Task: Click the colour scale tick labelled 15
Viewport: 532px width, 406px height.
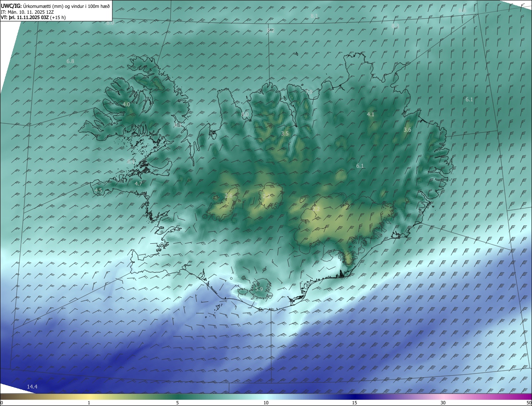Action: [x=355, y=403]
